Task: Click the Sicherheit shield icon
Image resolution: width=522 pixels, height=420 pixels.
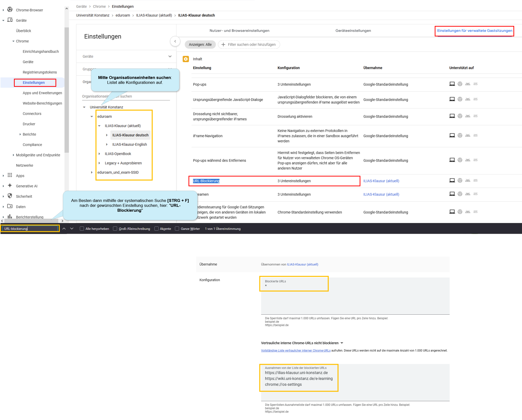Action: [x=10, y=196]
